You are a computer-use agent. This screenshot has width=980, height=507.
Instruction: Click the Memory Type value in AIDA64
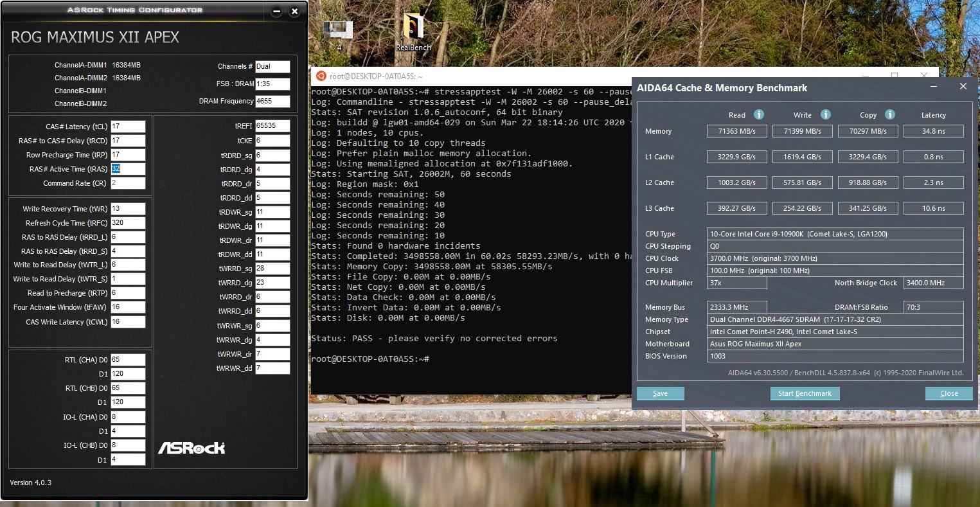coord(835,319)
